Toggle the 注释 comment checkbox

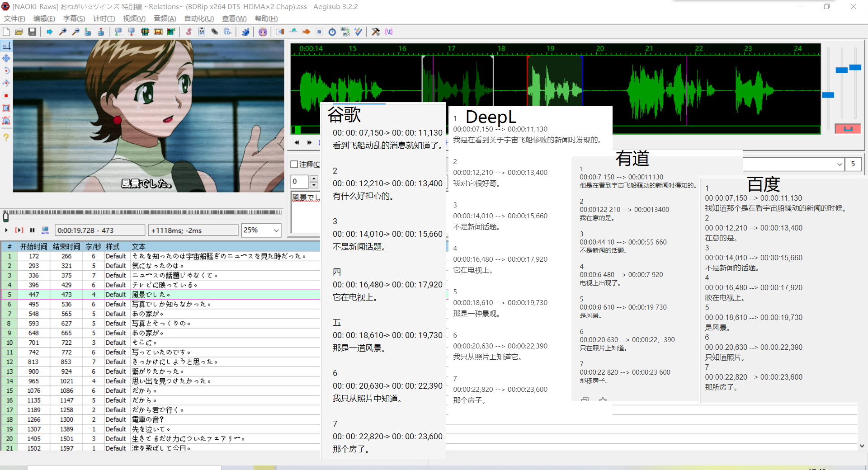[x=294, y=164]
